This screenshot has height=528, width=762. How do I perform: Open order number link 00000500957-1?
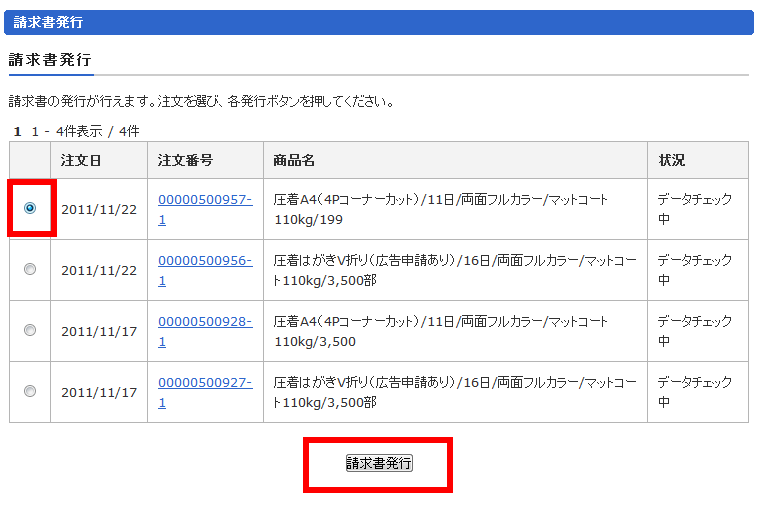point(204,199)
